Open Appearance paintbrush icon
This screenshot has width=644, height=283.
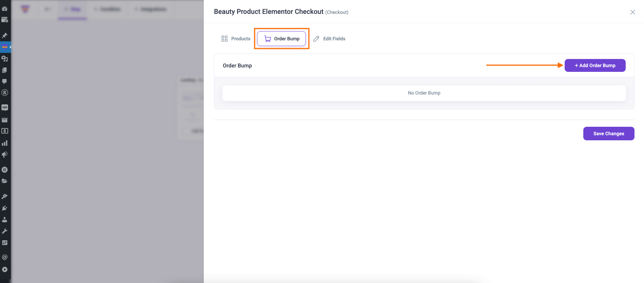point(5,196)
